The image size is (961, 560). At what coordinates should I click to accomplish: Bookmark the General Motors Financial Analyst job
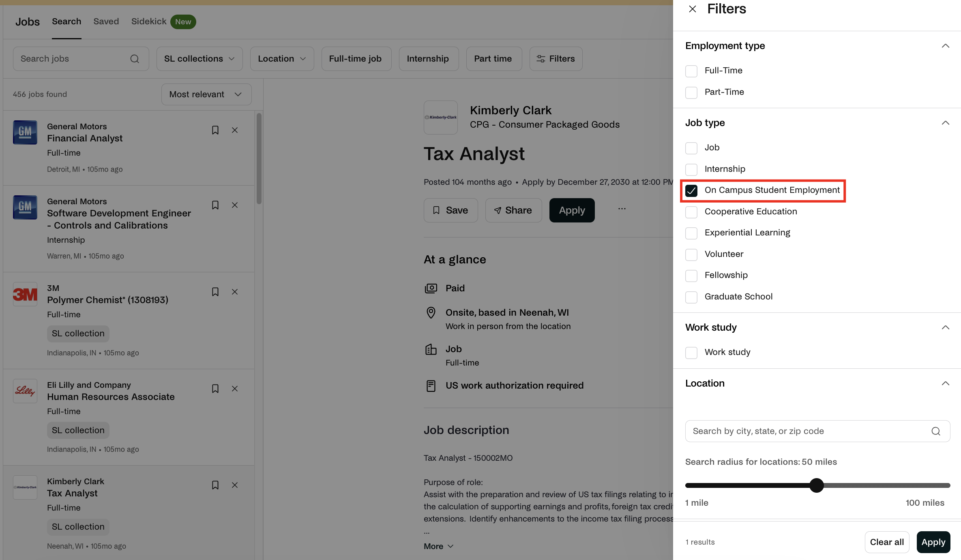tap(215, 130)
